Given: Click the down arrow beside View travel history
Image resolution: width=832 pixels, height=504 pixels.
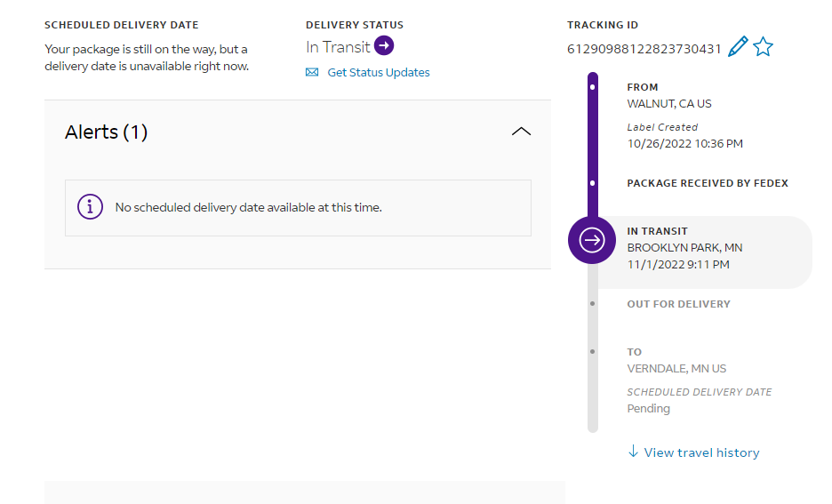Looking at the screenshot, I should click(633, 452).
